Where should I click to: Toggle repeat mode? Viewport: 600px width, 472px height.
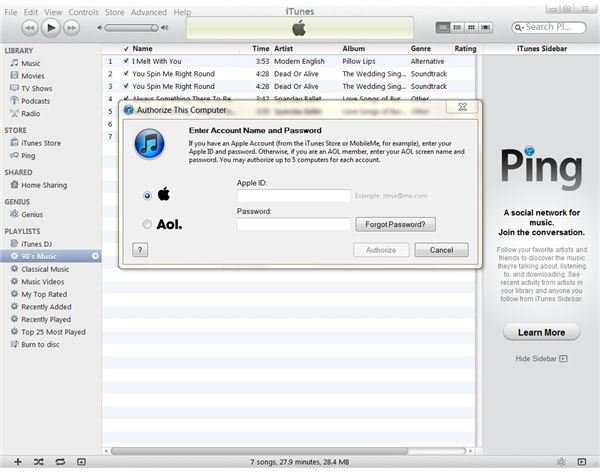coord(60,462)
